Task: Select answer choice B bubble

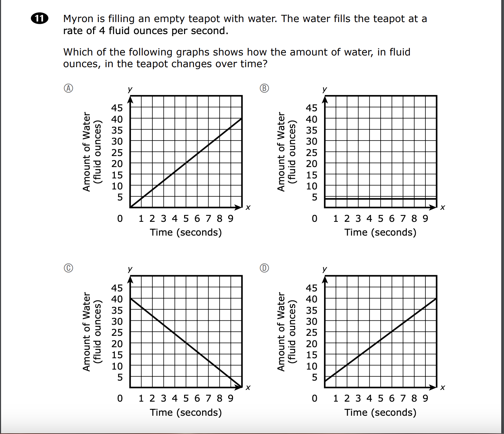Action: click(x=264, y=88)
